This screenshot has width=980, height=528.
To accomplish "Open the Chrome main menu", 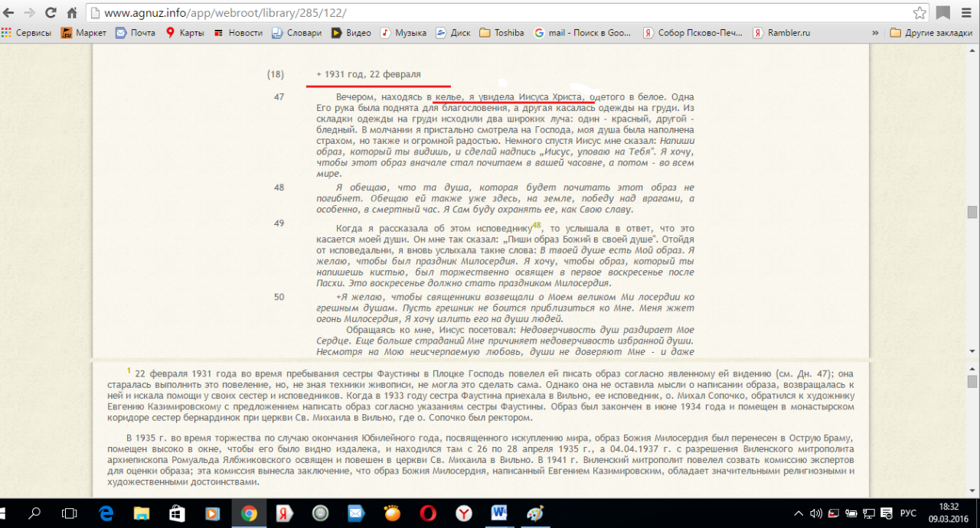I will pyautogui.click(x=966, y=13).
